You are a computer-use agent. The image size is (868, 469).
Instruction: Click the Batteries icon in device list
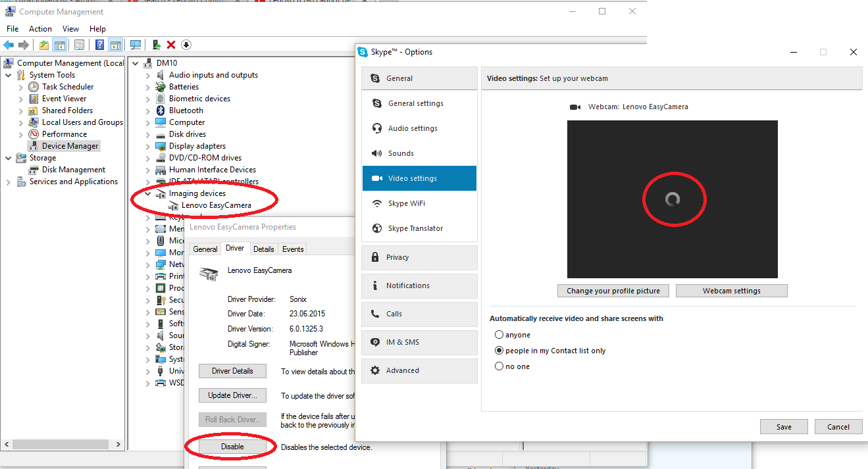[161, 87]
